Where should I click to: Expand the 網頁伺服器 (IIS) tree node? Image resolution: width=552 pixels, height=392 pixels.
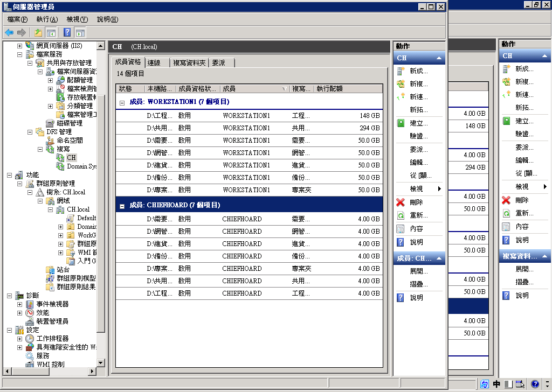(20, 46)
